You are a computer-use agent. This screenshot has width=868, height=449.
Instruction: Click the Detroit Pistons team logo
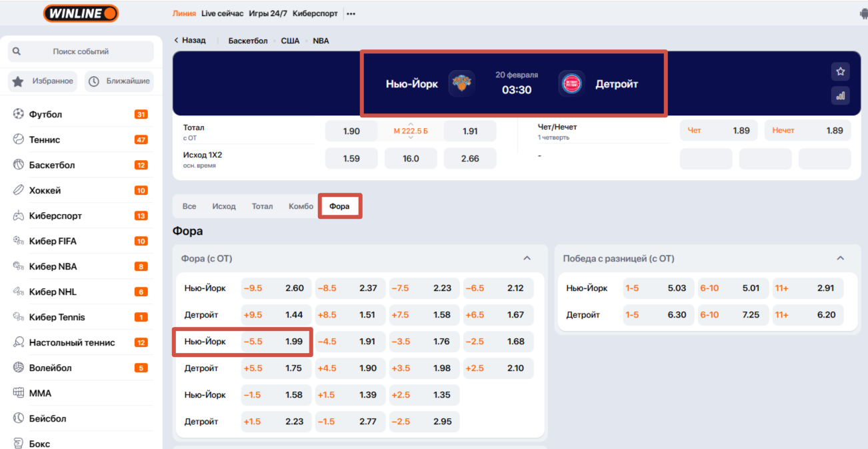point(572,83)
